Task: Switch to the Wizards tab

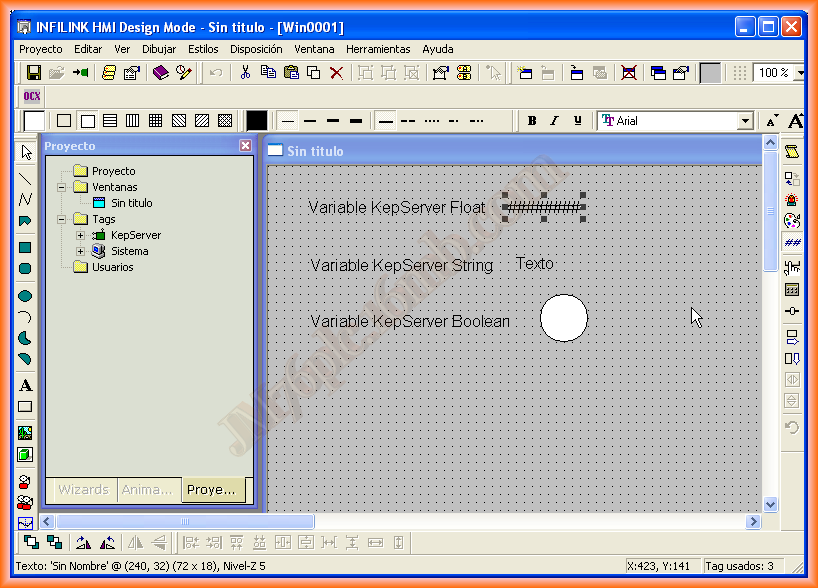Action: coord(83,490)
